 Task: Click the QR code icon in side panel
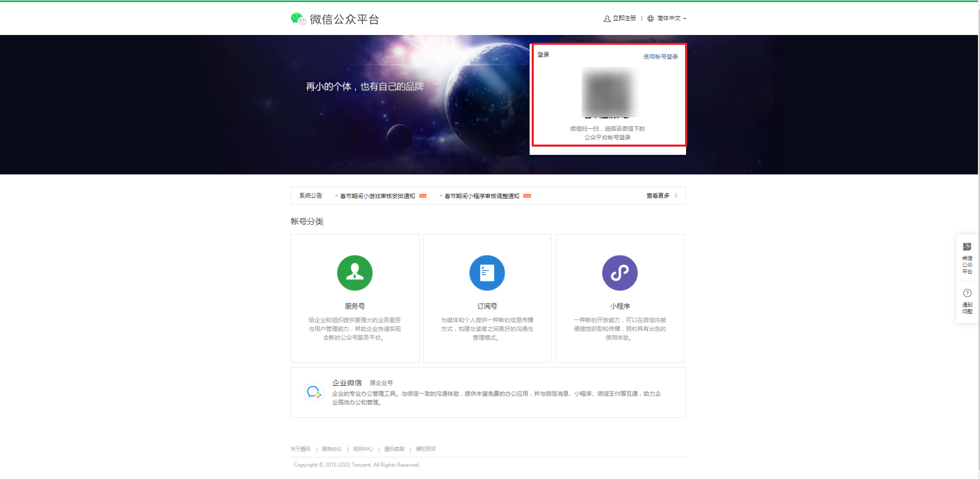click(x=967, y=247)
